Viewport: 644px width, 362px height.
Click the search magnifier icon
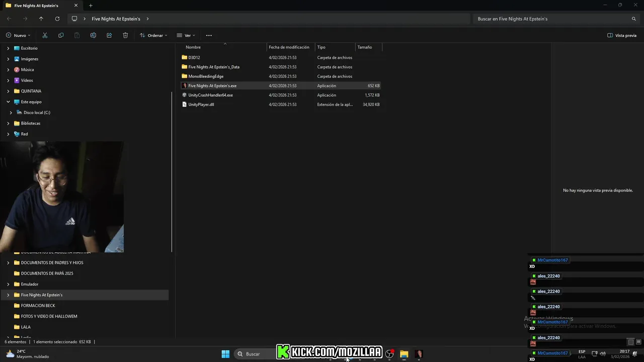point(634,19)
